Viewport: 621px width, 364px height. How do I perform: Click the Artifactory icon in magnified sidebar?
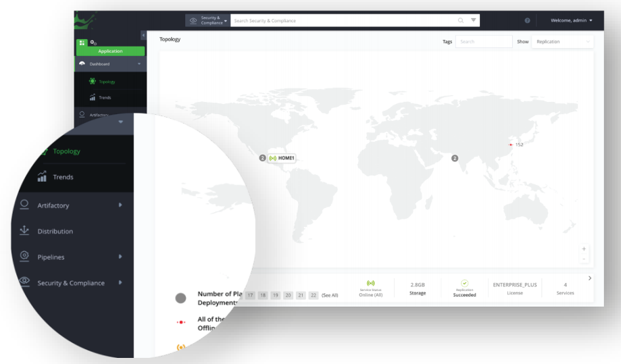24,205
